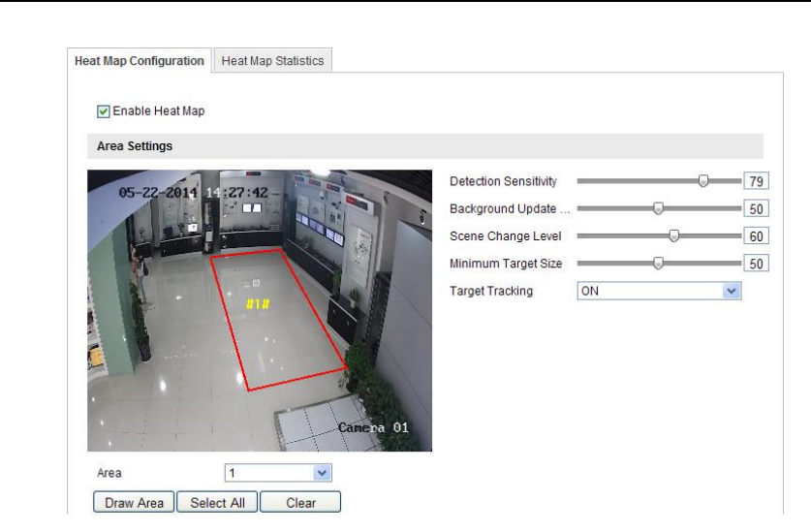Switch to Heat Map Statistics tab

click(x=272, y=60)
